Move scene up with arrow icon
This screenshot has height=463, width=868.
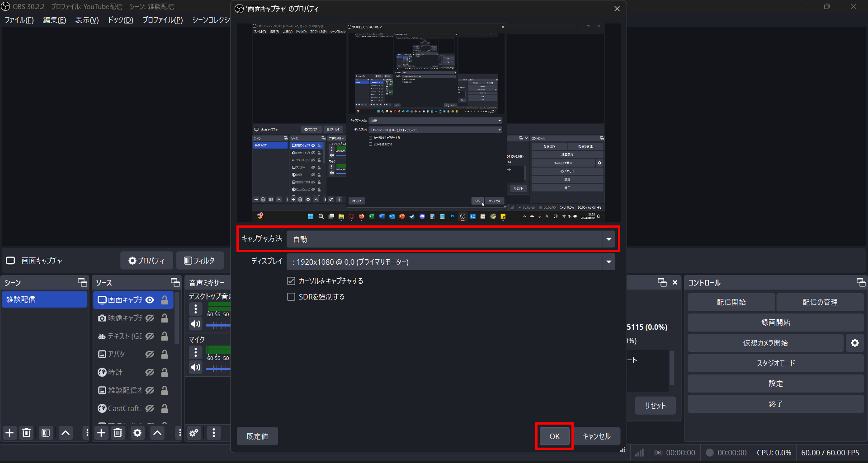tap(66, 433)
